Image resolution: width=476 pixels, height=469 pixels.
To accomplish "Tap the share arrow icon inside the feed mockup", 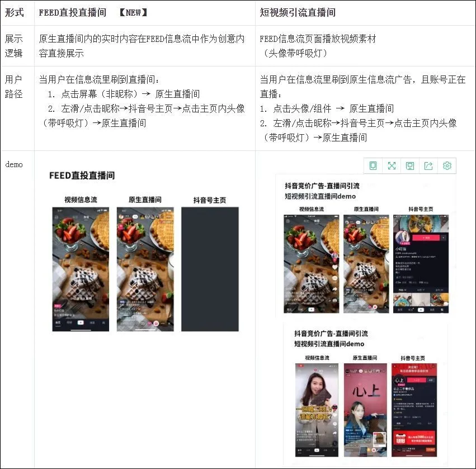I will (x=336, y=288).
